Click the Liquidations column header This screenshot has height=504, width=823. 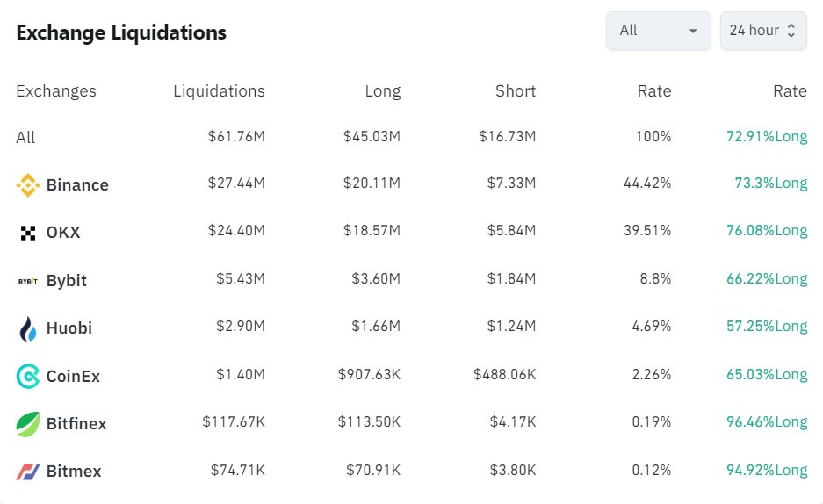219,91
